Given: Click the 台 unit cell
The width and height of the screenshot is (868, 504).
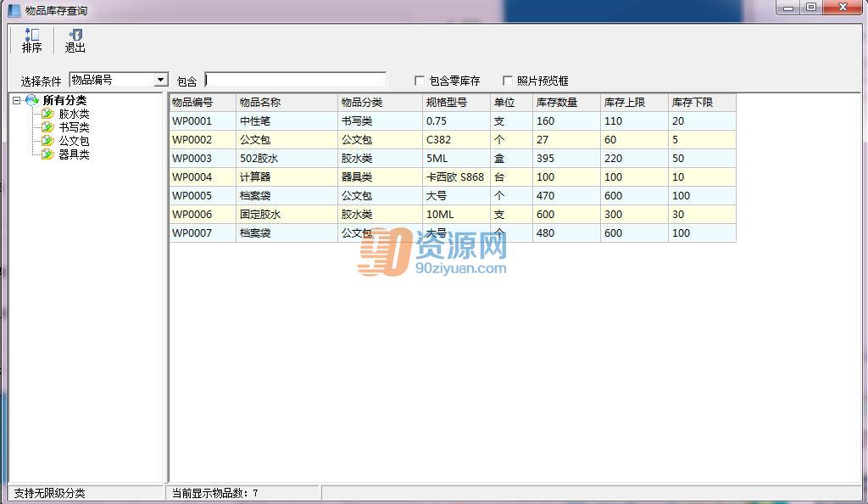Looking at the screenshot, I should coord(511,177).
